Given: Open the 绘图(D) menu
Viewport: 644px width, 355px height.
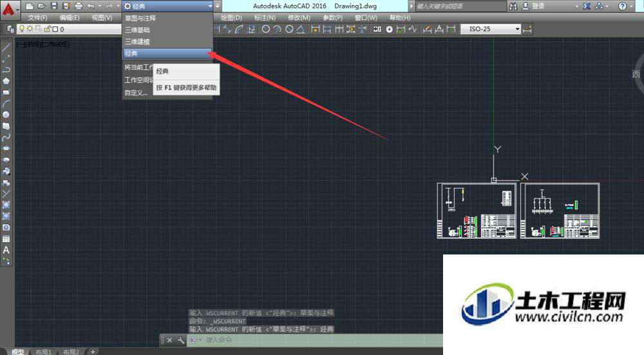Looking at the screenshot, I should coord(231,17).
